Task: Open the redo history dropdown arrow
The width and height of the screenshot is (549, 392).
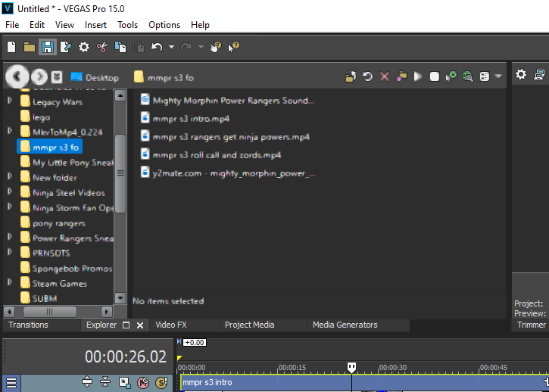Action: coord(201,47)
